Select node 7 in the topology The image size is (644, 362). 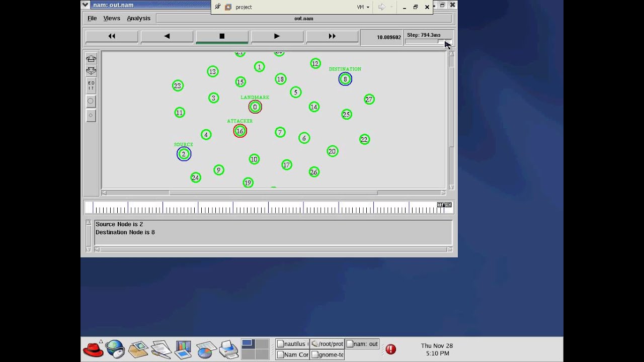coord(280,132)
